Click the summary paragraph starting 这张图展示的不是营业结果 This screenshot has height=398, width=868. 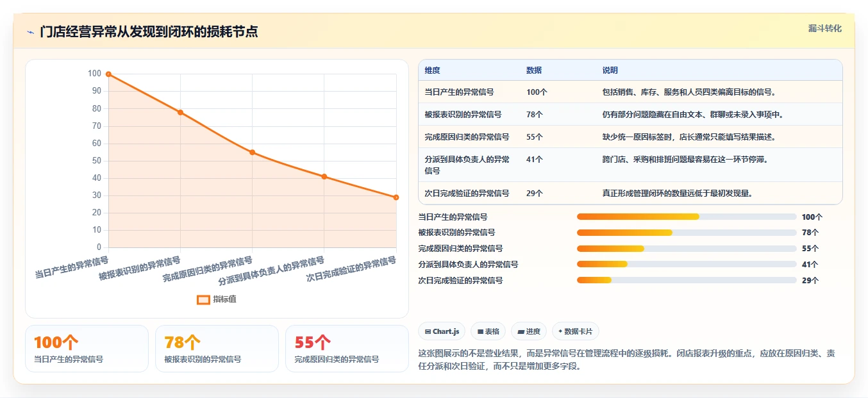coord(626,360)
